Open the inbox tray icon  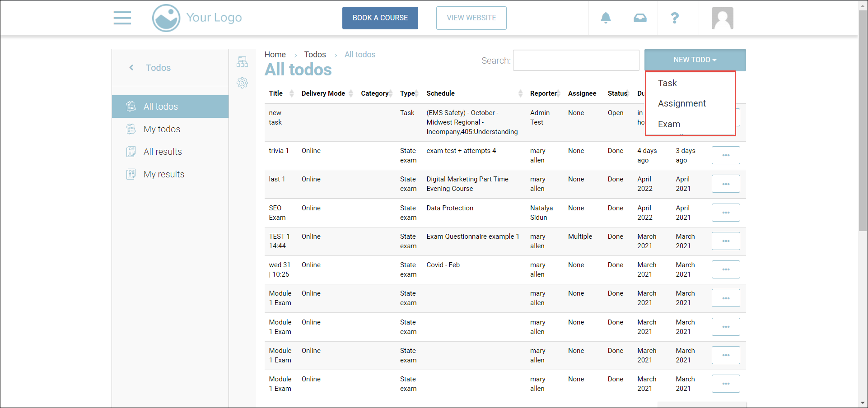point(640,18)
